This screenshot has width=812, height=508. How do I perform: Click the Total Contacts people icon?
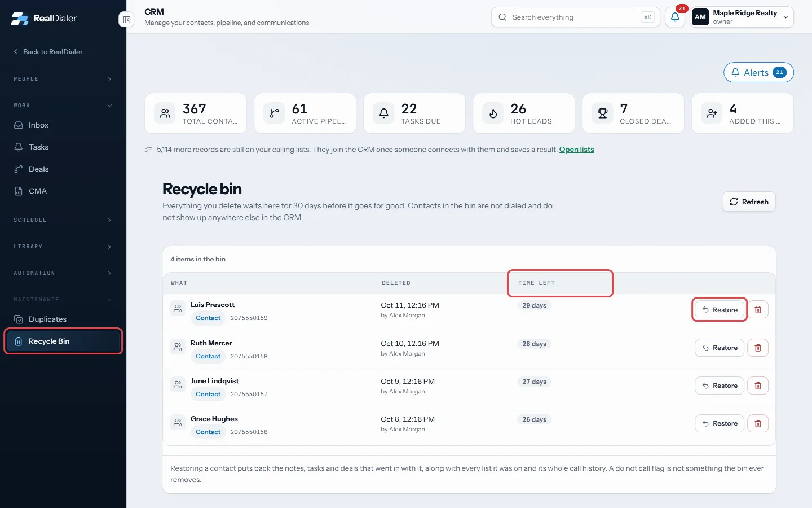(165, 113)
